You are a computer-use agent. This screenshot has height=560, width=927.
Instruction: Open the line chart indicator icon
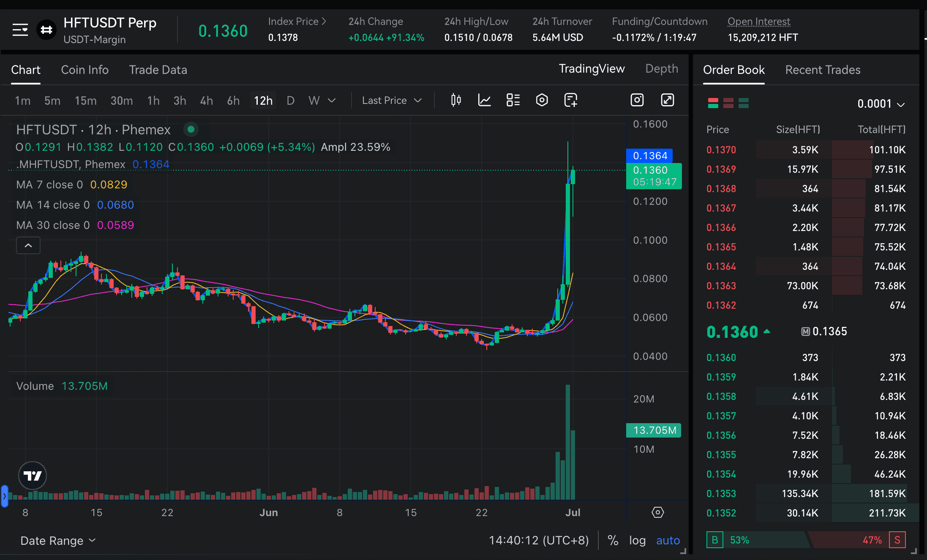point(484,100)
